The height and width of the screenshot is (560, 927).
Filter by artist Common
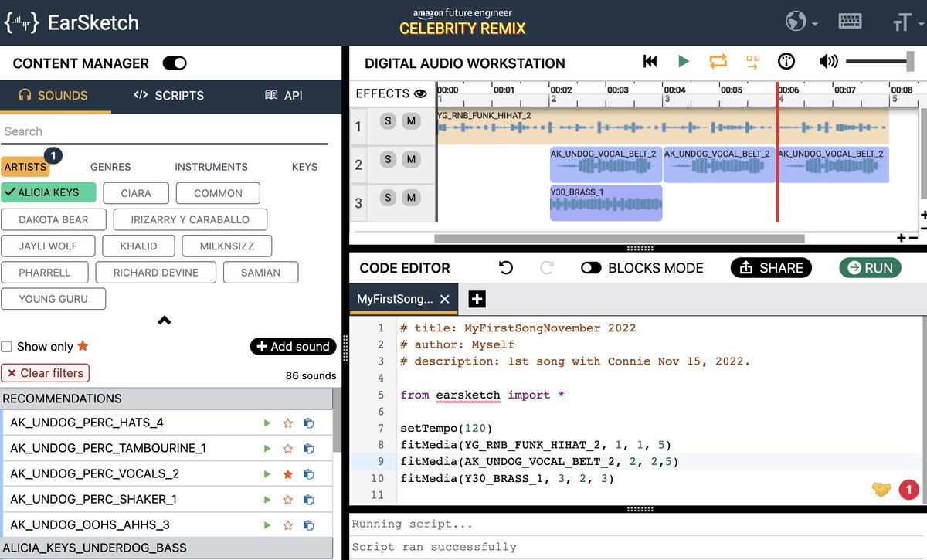(218, 193)
